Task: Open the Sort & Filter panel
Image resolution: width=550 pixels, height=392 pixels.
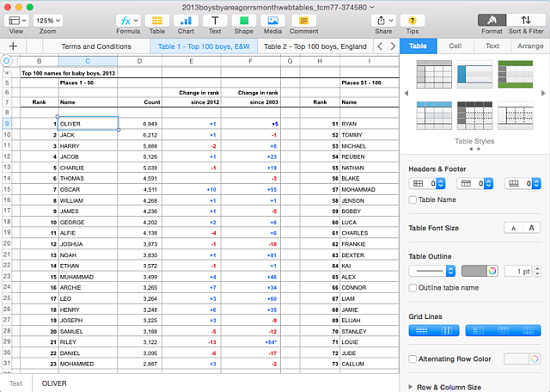Action: [525, 21]
